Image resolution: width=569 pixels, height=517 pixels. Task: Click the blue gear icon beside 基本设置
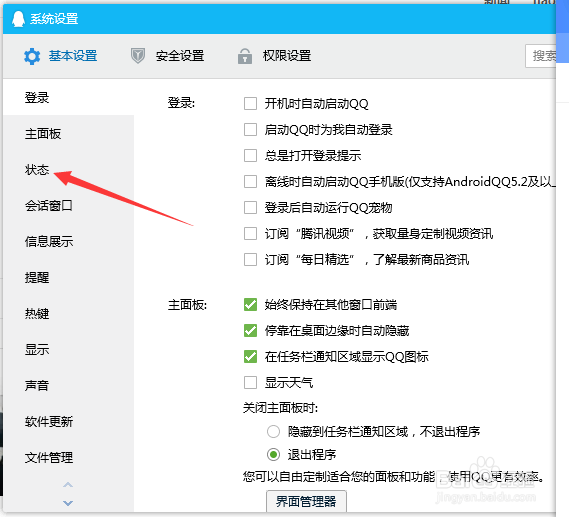(x=32, y=56)
